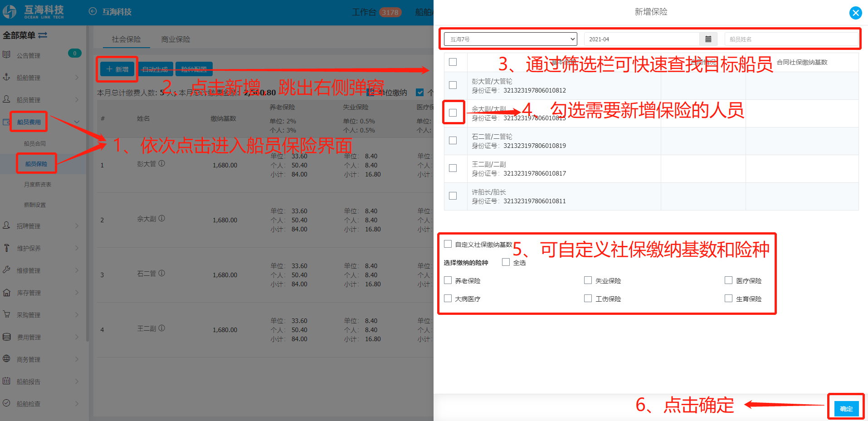Image resolution: width=868 pixels, height=421 pixels.
Task: Check the box for 石二管/二管轮
Action: click(453, 140)
